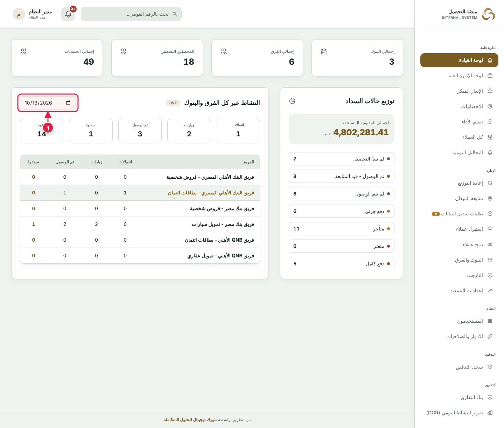This screenshot has height=428, width=504.
Task: Open لوحة القيادة in sidebar
Action: click(x=459, y=60)
